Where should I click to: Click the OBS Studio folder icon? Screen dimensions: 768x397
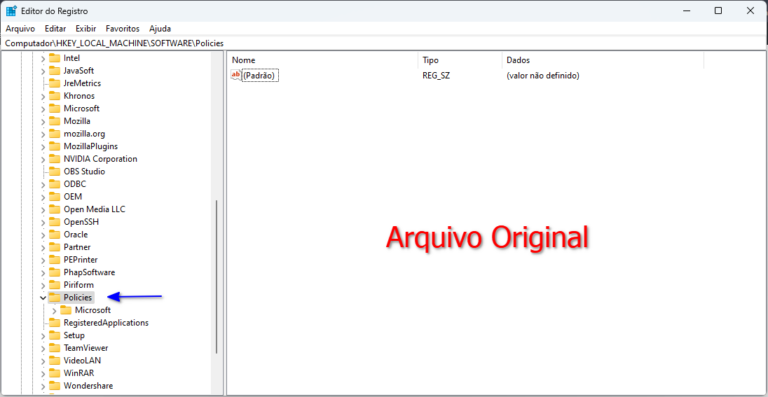54,171
